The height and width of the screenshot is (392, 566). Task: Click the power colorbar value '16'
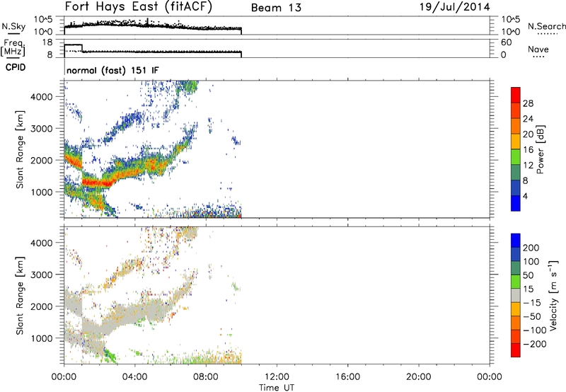528,150
